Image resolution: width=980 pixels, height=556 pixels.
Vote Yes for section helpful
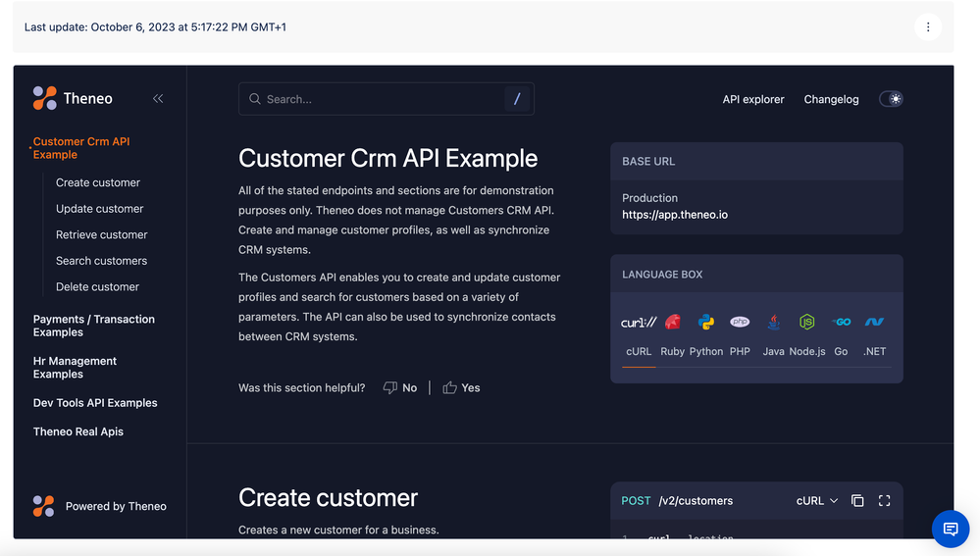(x=461, y=387)
